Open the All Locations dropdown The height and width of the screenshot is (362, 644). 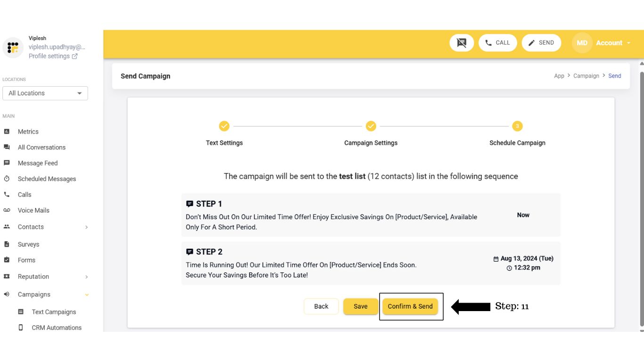pyautogui.click(x=45, y=93)
